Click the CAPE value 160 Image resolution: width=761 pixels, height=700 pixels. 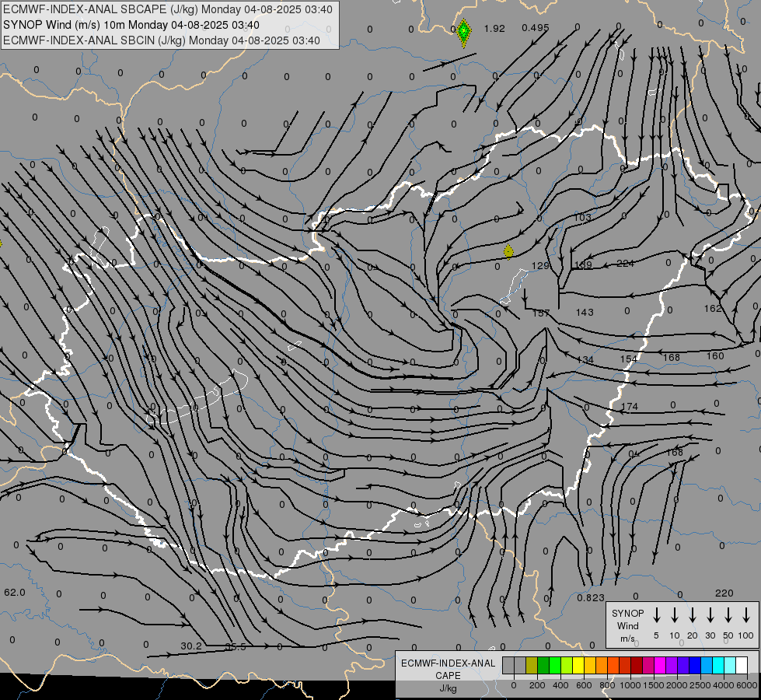(x=715, y=355)
